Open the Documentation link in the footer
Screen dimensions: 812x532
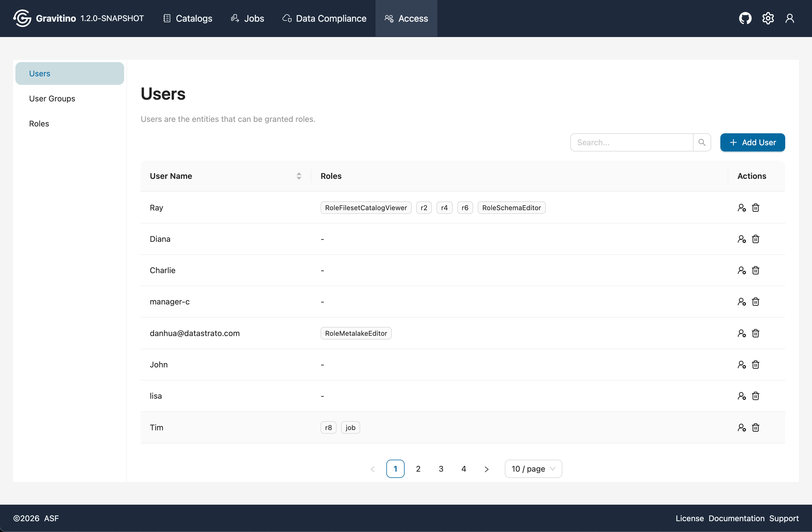coord(736,518)
